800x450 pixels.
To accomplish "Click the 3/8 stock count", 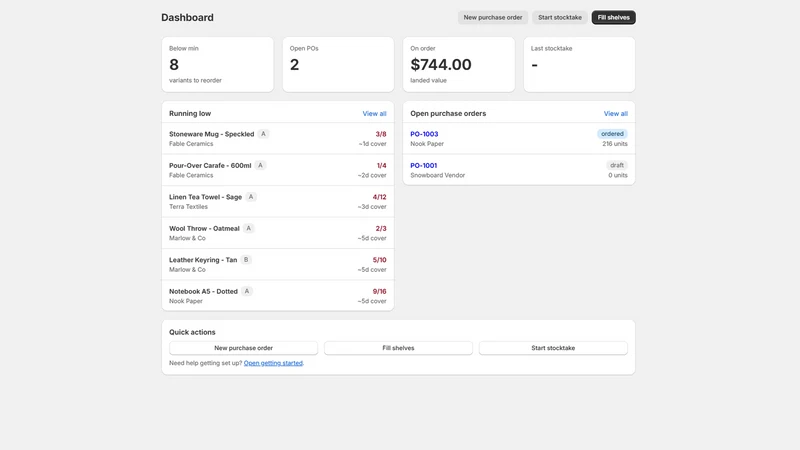I will [381, 134].
